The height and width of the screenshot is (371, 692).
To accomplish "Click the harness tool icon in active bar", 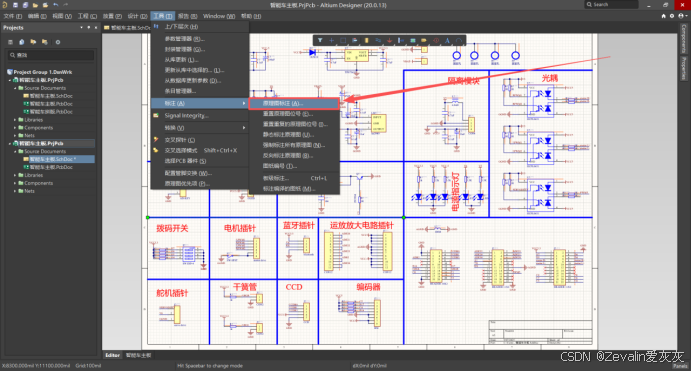I will click(401, 40).
